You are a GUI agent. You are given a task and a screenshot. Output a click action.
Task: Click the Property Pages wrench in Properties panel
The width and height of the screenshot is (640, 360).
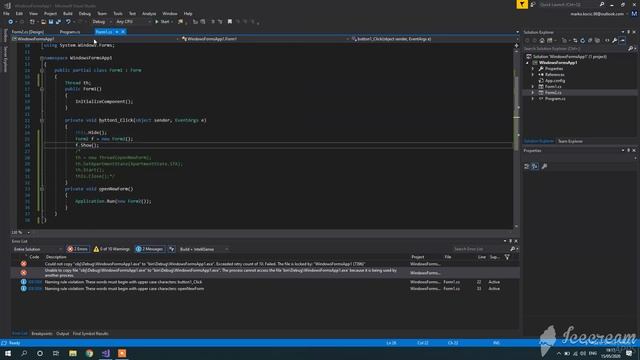(544, 166)
